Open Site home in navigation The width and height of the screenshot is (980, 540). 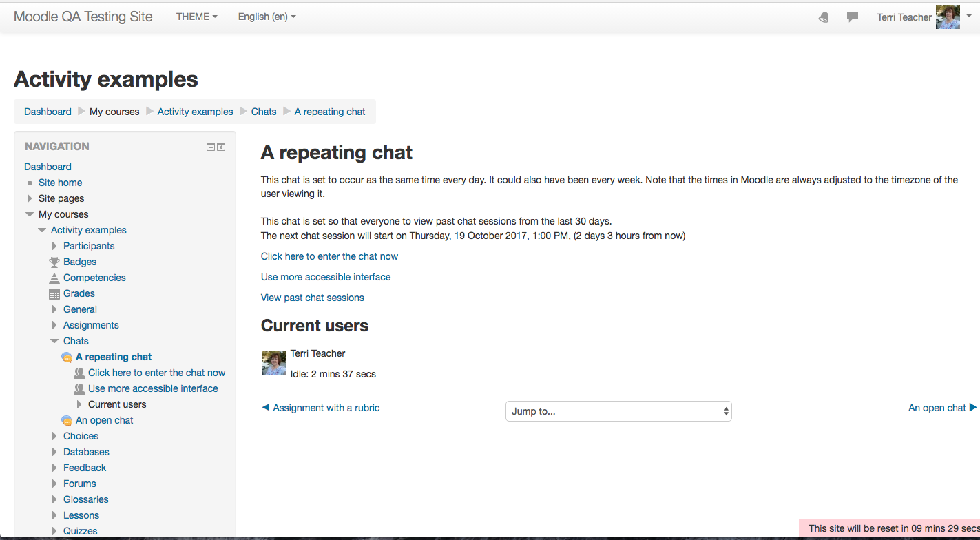pos(60,183)
